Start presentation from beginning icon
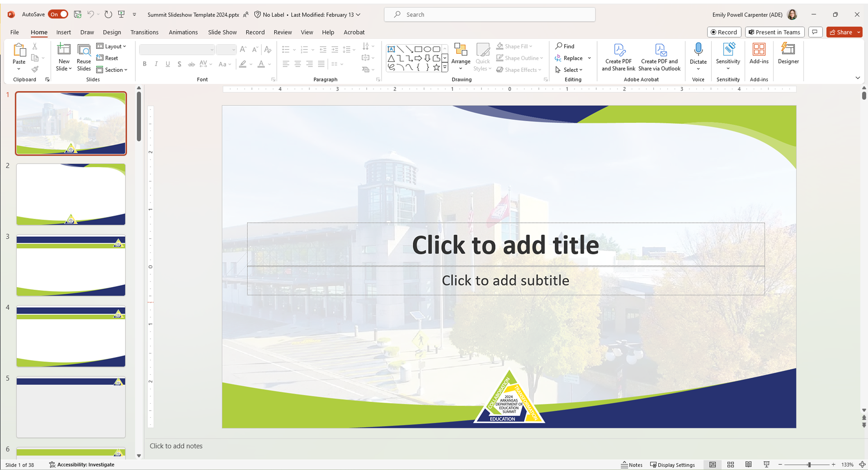 click(x=121, y=14)
